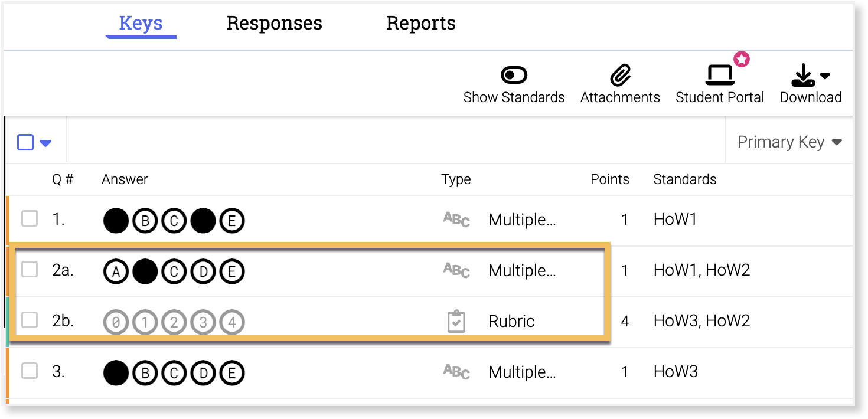The image size is (868, 419).
Task: Click the ABC type icon for question 1
Action: [456, 220]
